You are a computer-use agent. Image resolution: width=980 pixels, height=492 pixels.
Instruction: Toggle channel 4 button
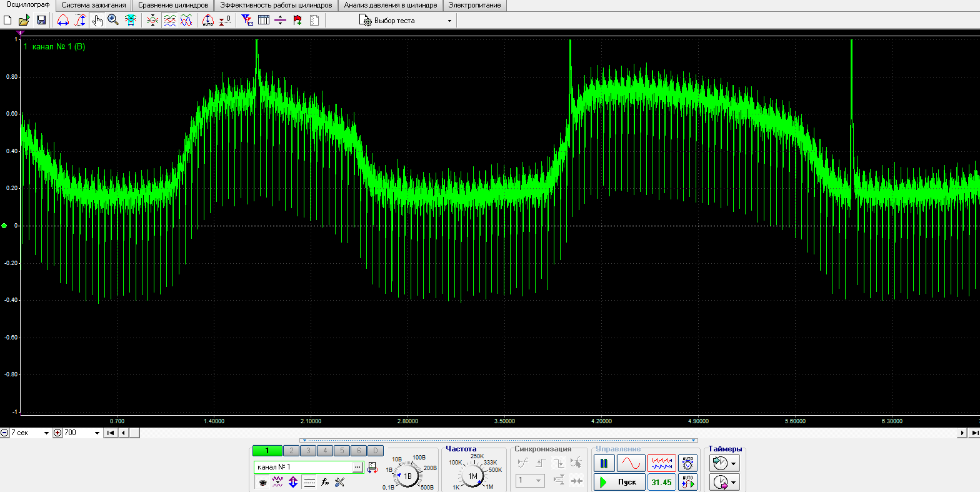pos(324,451)
